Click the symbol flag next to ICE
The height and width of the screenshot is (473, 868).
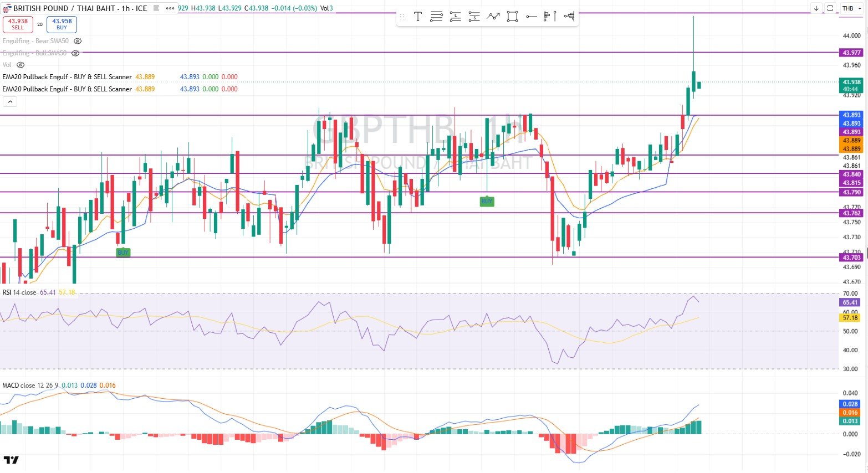[x=156, y=8]
